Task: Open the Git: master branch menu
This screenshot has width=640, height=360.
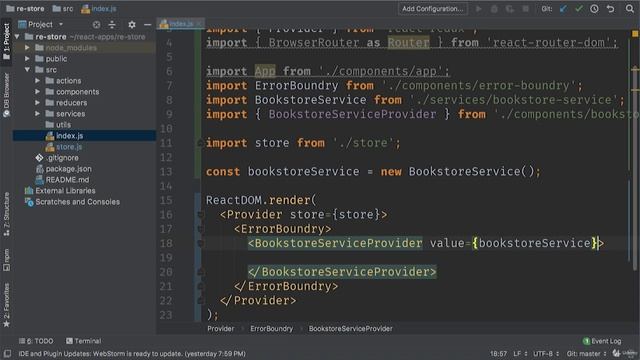Action: coord(586,353)
